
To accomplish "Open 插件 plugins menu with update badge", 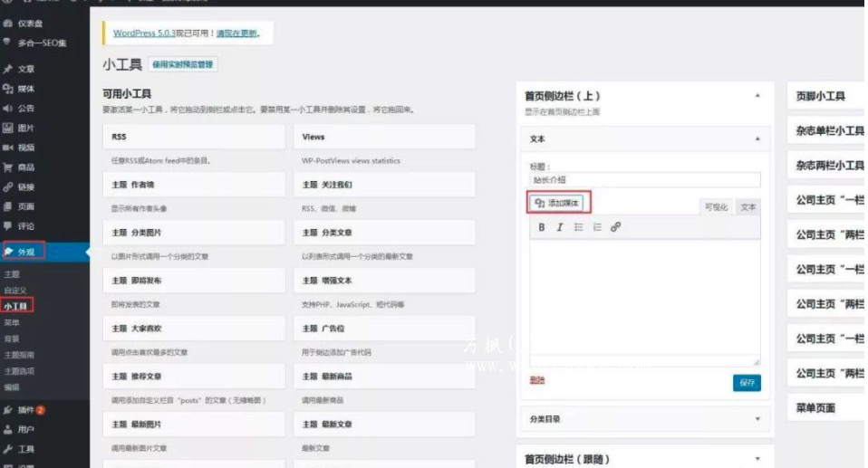I will coord(25,409).
